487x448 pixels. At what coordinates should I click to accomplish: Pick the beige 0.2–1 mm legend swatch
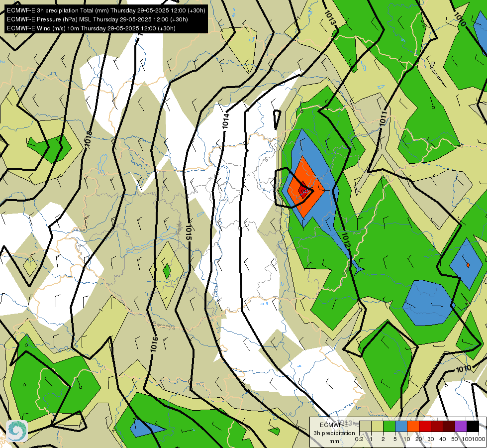pos(365,427)
